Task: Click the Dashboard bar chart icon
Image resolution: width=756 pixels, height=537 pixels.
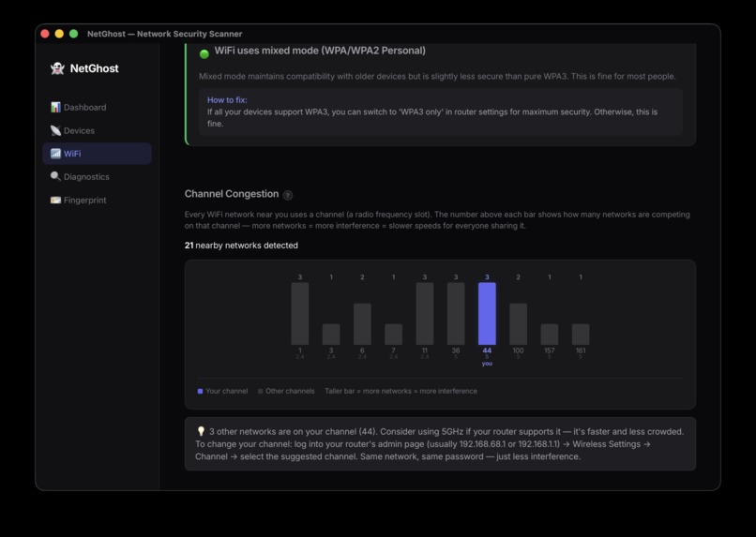Action: click(55, 107)
